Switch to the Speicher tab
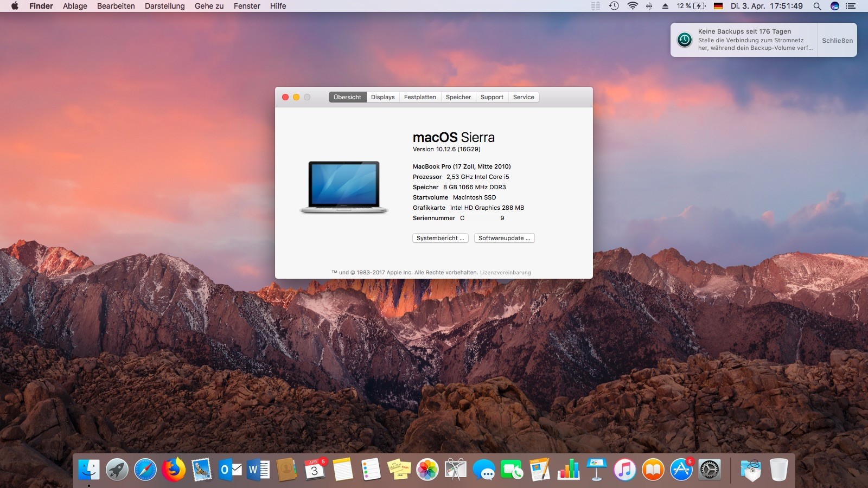This screenshot has width=868, height=488. click(458, 97)
